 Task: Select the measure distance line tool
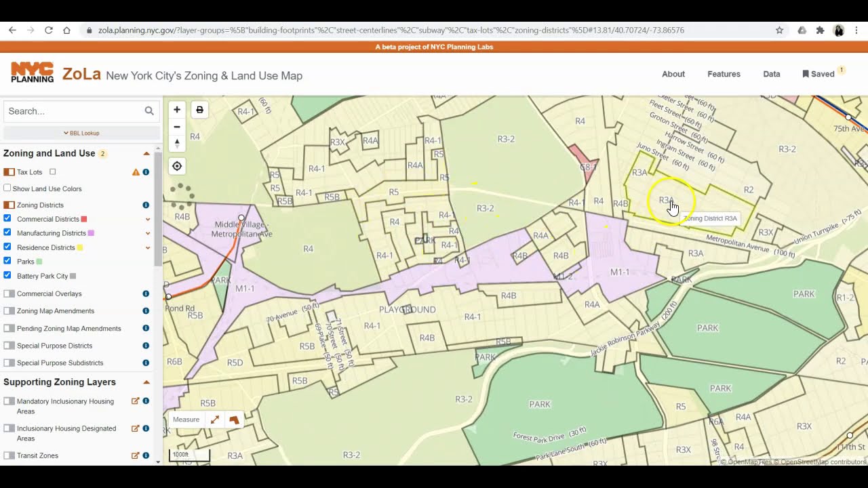[x=215, y=420]
